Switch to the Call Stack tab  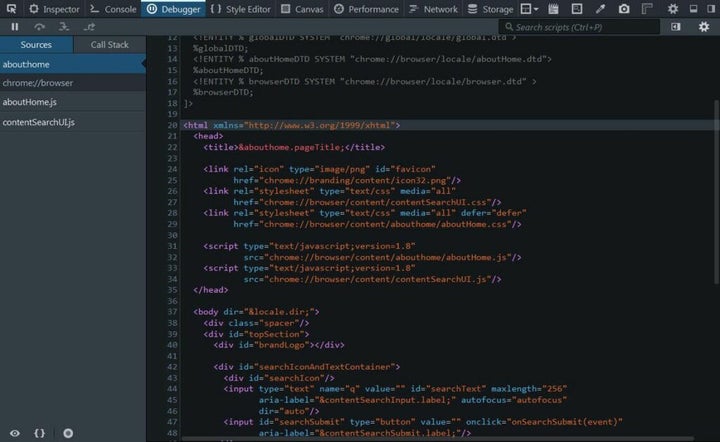(x=110, y=45)
